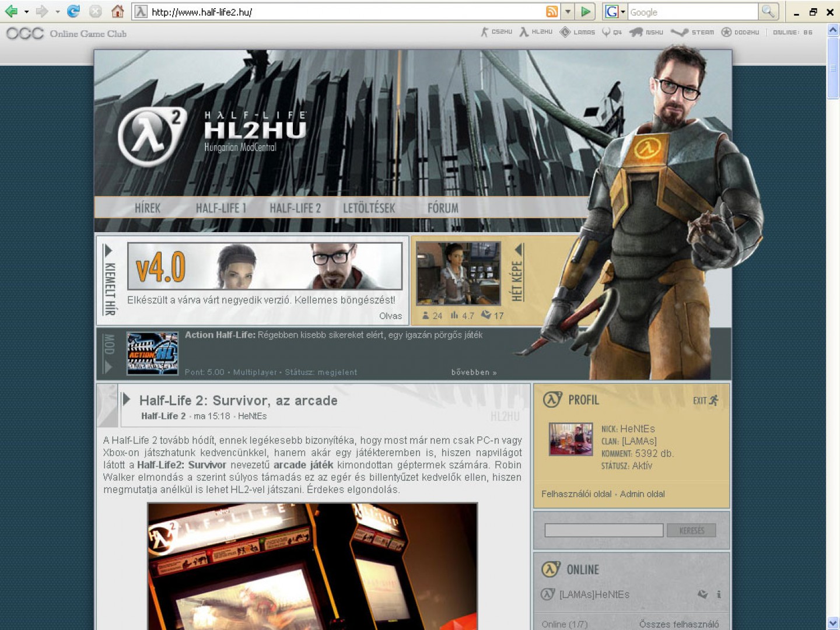Viewport: 840px width, 630px height.
Task: Expand the address bar URL dropdown
Action: pos(568,12)
